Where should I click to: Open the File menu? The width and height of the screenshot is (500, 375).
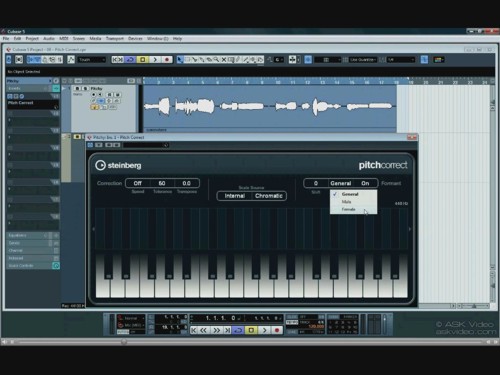click(6, 39)
